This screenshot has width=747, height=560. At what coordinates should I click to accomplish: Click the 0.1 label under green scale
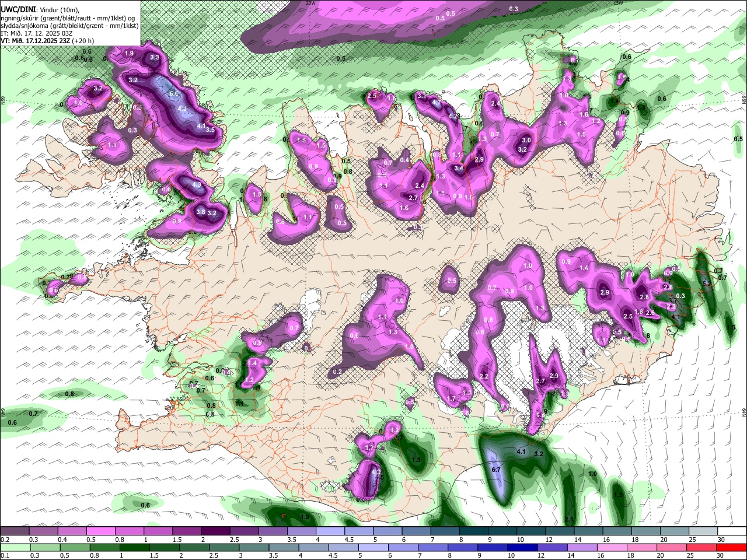click(5, 556)
